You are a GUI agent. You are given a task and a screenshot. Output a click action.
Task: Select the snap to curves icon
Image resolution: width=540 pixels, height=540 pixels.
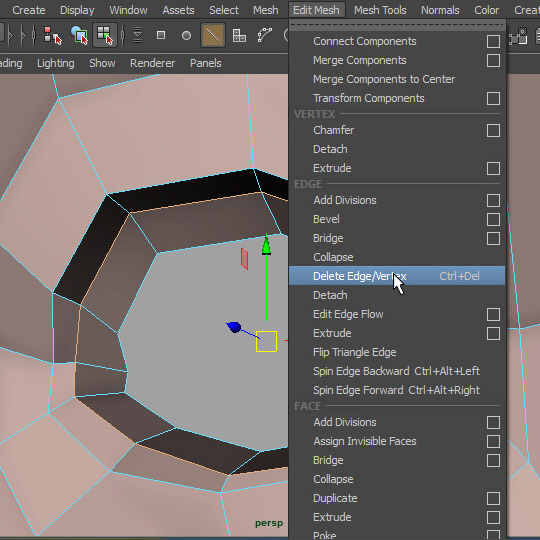point(264,35)
